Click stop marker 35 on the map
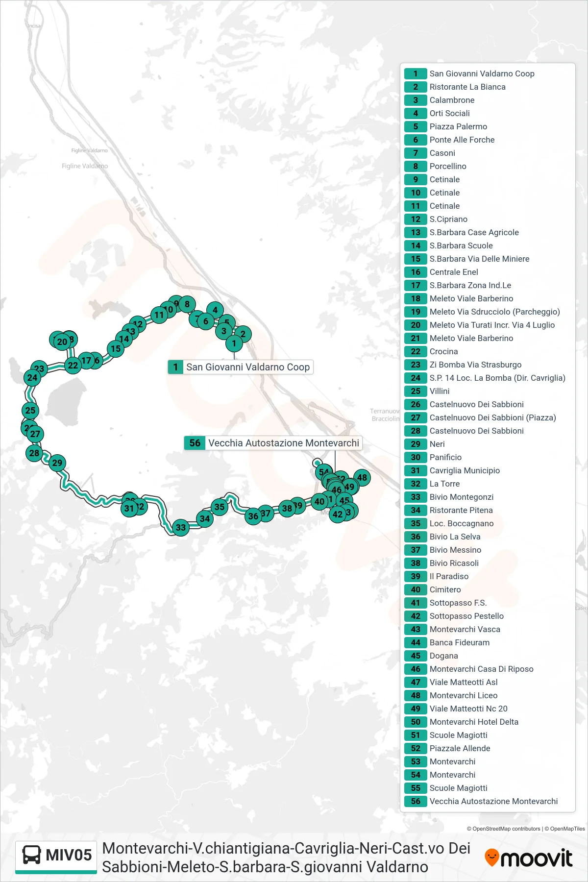Image resolution: width=588 pixels, height=882 pixels. [220, 507]
